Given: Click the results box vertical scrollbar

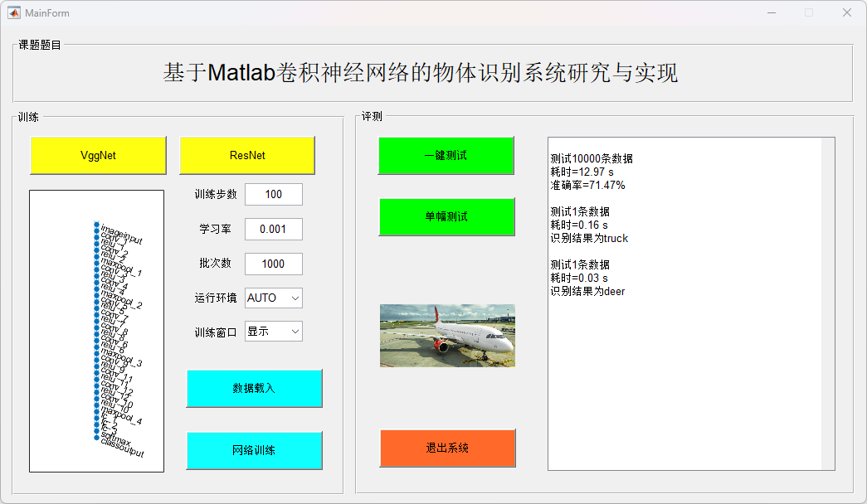Looking at the screenshot, I should tap(828, 304).
